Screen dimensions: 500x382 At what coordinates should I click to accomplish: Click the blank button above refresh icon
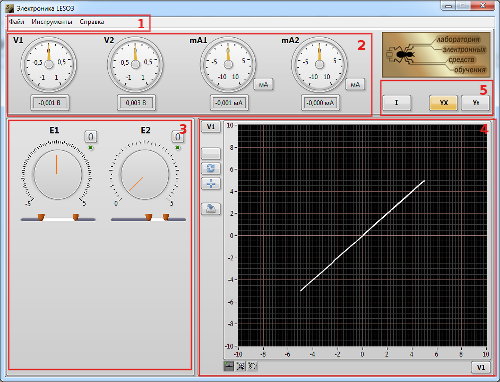pos(211,153)
